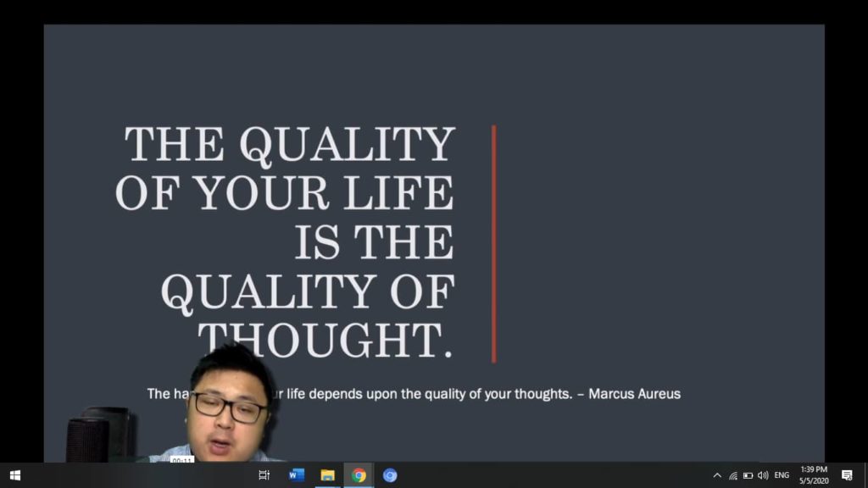Click the Marcus Aureus quote subtitle text

(x=414, y=394)
